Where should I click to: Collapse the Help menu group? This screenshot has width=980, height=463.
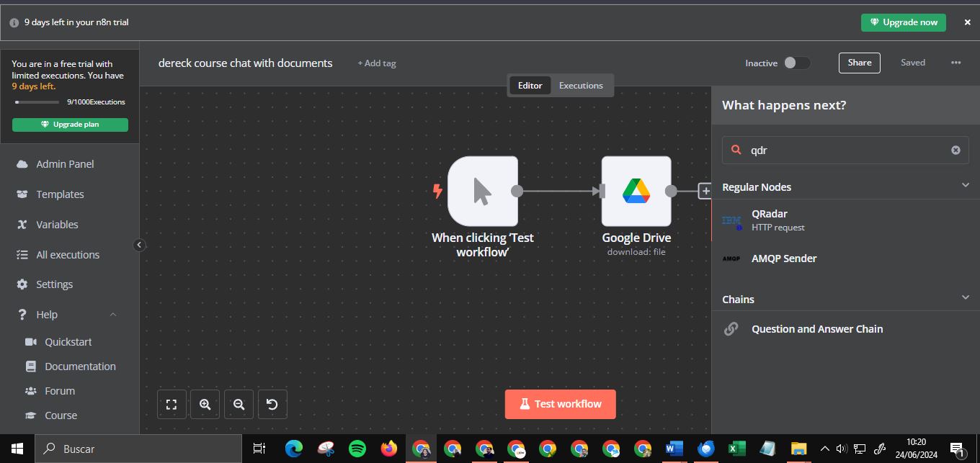113,315
